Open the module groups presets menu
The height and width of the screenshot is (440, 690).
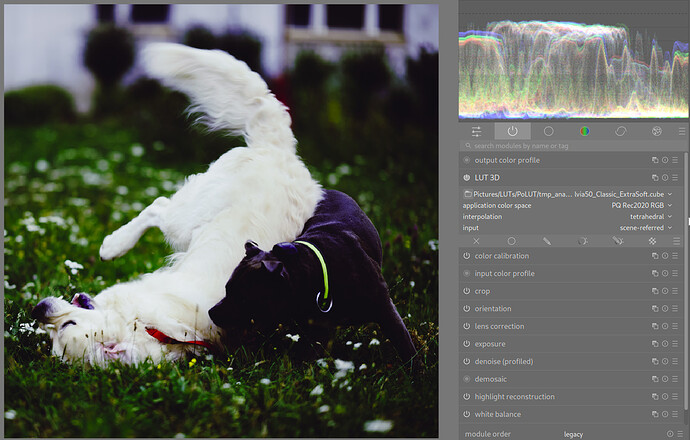(682, 131)
